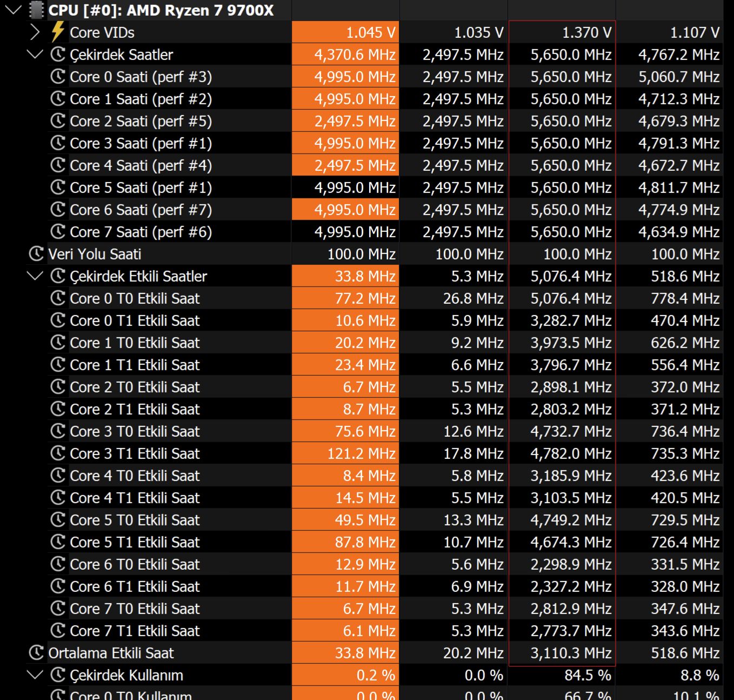Click the clock icon for Core 0 T0 Etkili Saat

(x=58, y=298)
